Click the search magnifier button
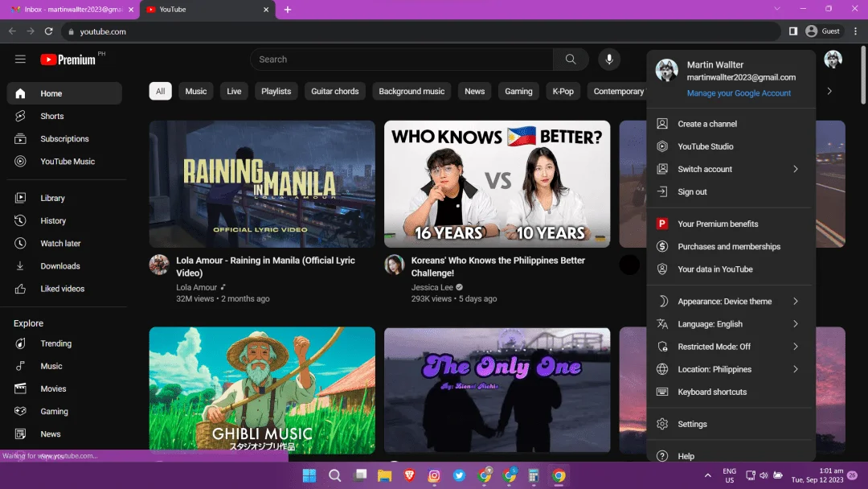The width and height of the screenshot is (868, 489). 570,60
